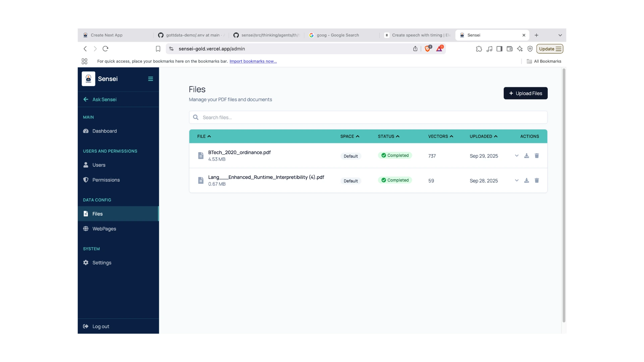Viewport: 644px width, 362px height.
Task: Sort the table by SPACE column
Action: pos(350,136)
